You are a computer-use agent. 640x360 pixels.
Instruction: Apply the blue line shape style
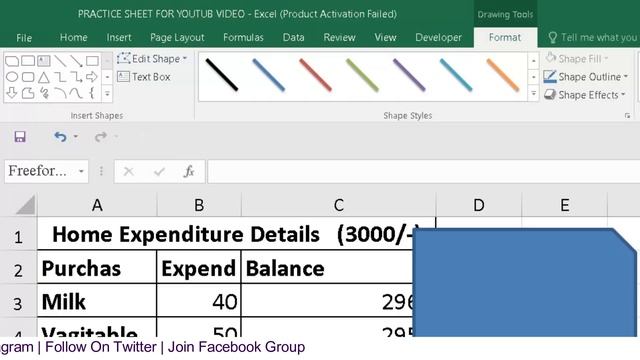coord(268,75)
